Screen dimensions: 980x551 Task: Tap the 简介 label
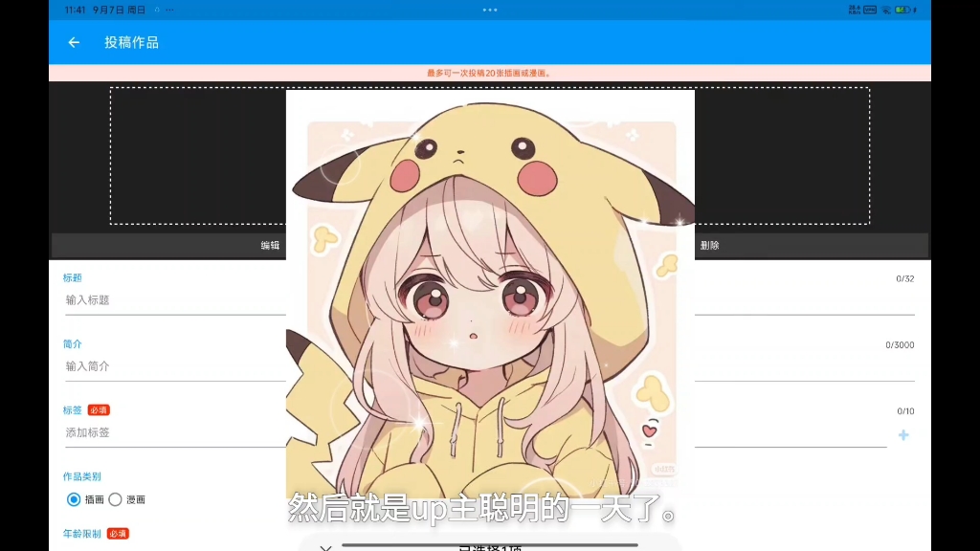coord(72,344)
